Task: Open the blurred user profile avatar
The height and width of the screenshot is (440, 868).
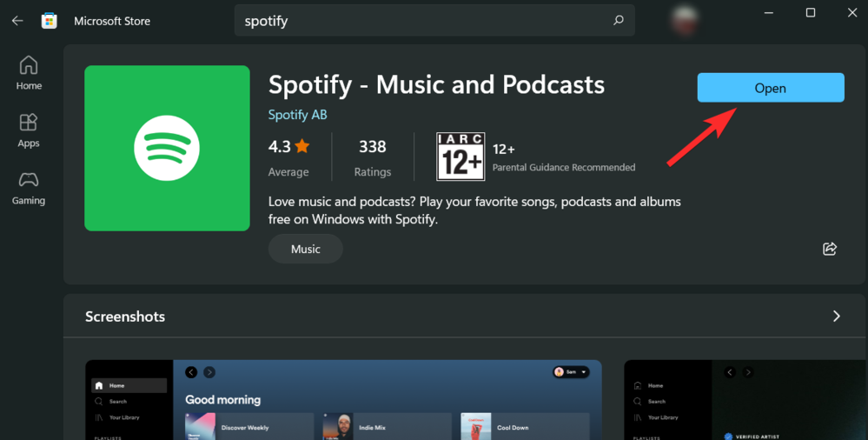Action: point(684,20)
